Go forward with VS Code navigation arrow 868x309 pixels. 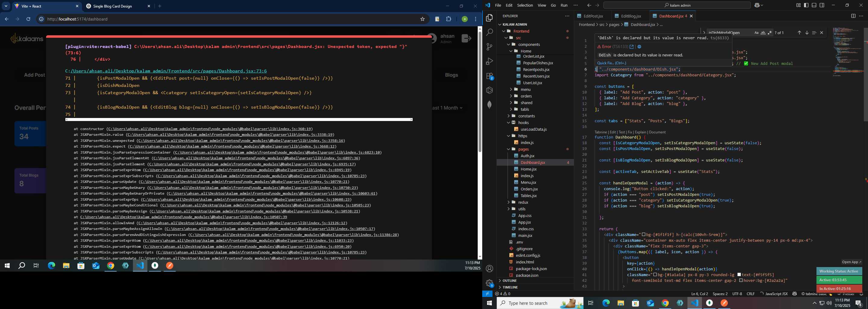tap(597, 5)
